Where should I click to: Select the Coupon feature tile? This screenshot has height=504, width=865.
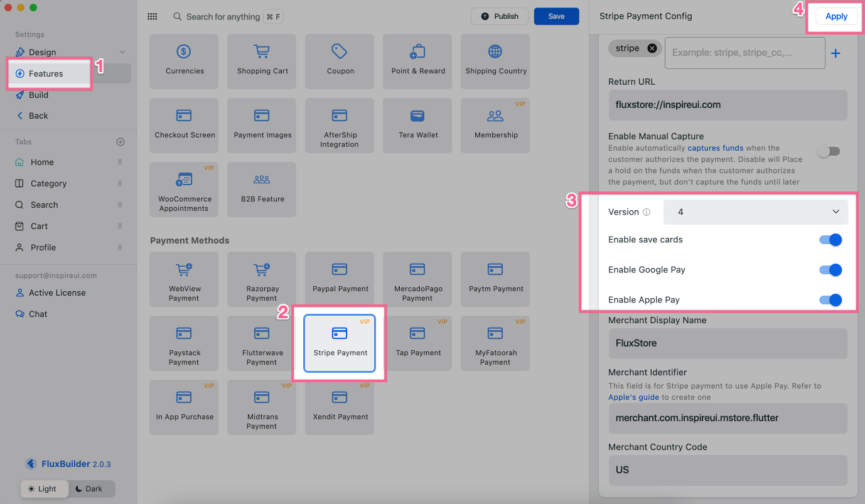point(340,60)
